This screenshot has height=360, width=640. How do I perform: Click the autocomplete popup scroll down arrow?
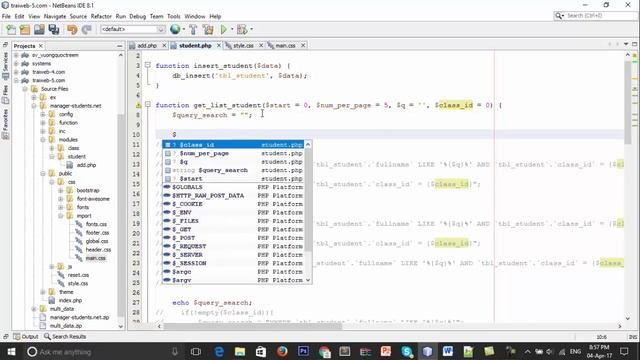(x=308, y=280)
